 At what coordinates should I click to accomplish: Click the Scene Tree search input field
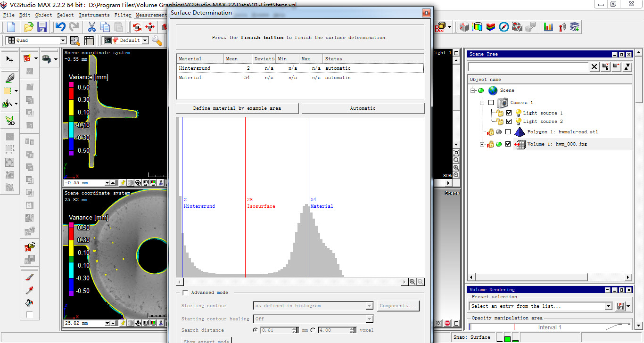coord(528,67)
